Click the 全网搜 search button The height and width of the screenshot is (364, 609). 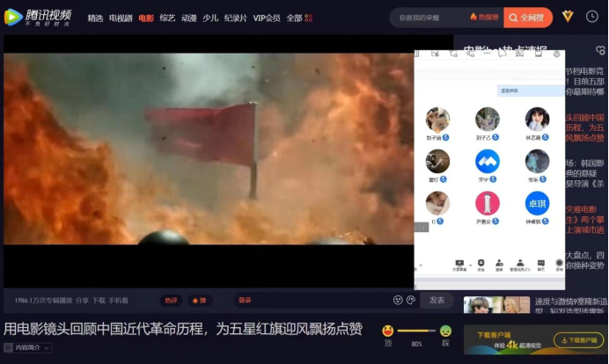[528, 17]
